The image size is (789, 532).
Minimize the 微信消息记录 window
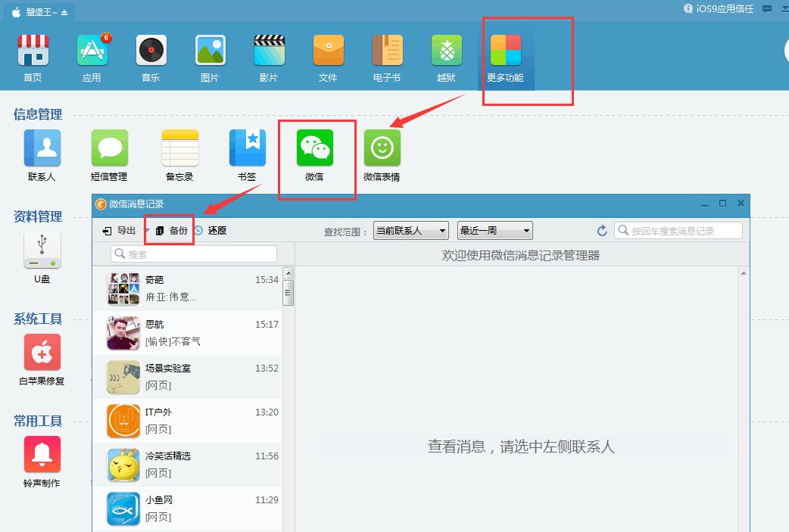pyautogui.click(x=704, y=204)
